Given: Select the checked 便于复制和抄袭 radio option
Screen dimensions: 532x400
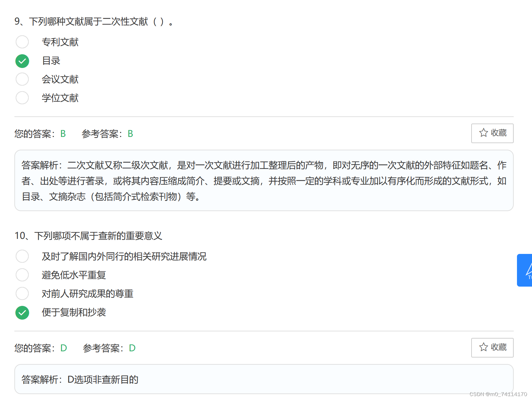Looking at the screenshot, I should tap(22, 312).
